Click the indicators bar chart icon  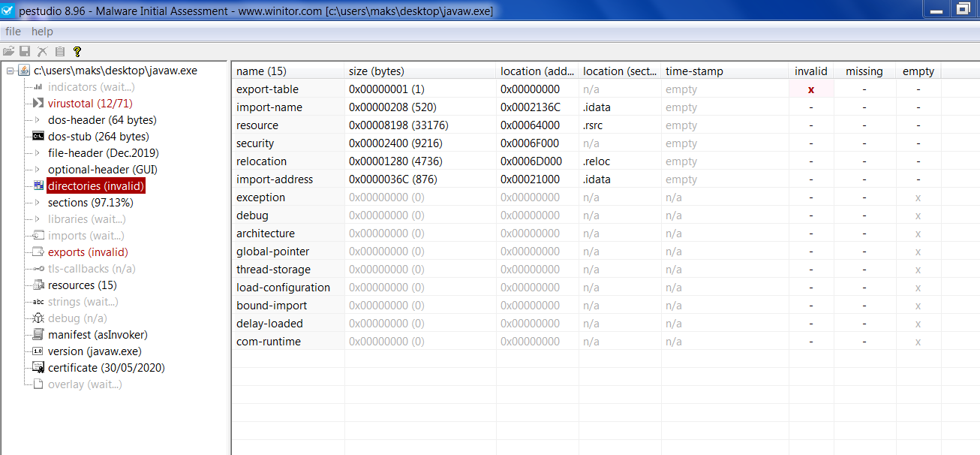click(38, 87)
